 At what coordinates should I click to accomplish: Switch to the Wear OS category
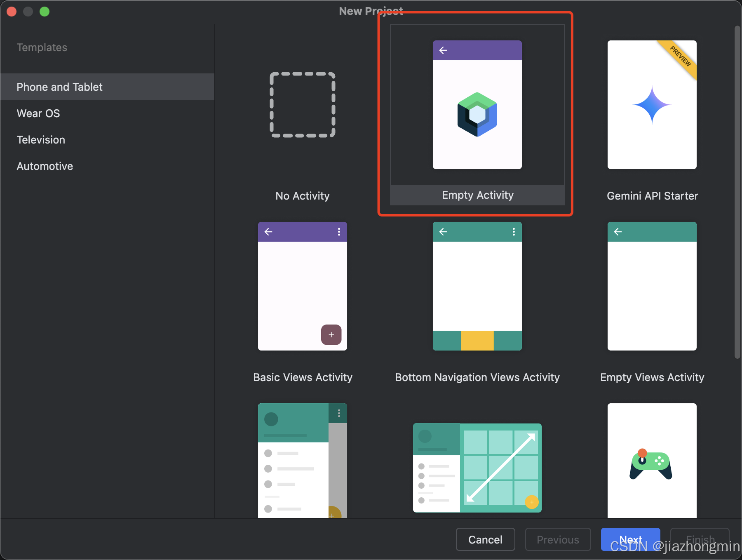[x=38, y=113]
